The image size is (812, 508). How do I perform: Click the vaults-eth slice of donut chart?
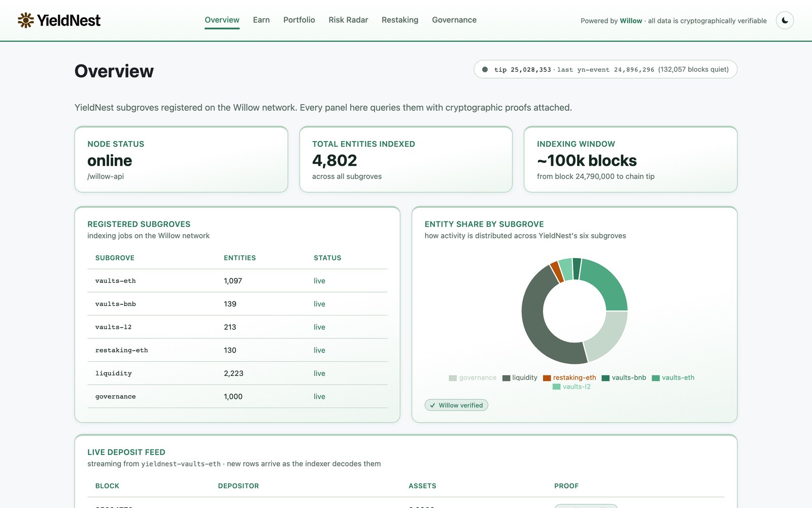608,283
